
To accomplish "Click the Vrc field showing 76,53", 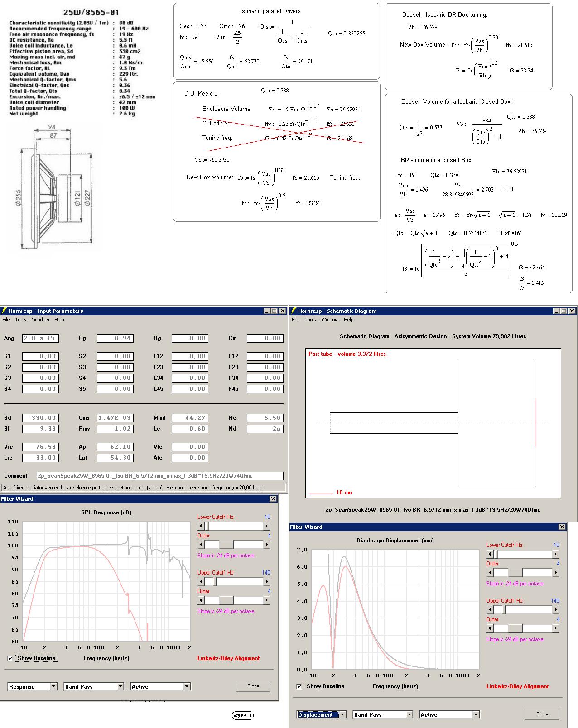I will (x=40, y=447).
